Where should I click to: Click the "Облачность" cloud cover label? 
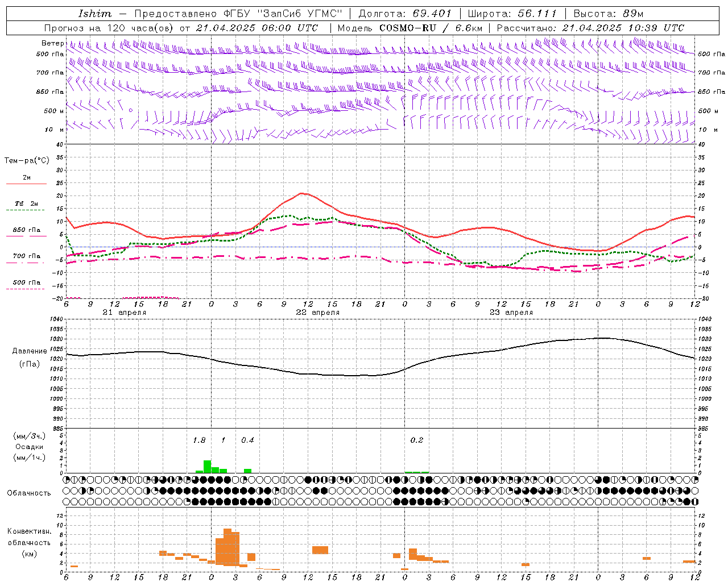[29, 493]
